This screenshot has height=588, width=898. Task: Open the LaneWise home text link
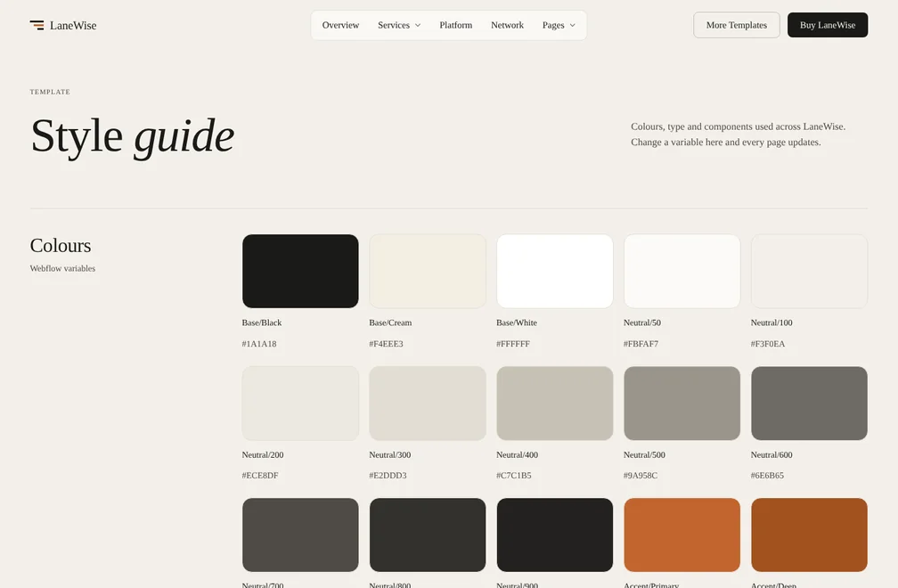73,25
